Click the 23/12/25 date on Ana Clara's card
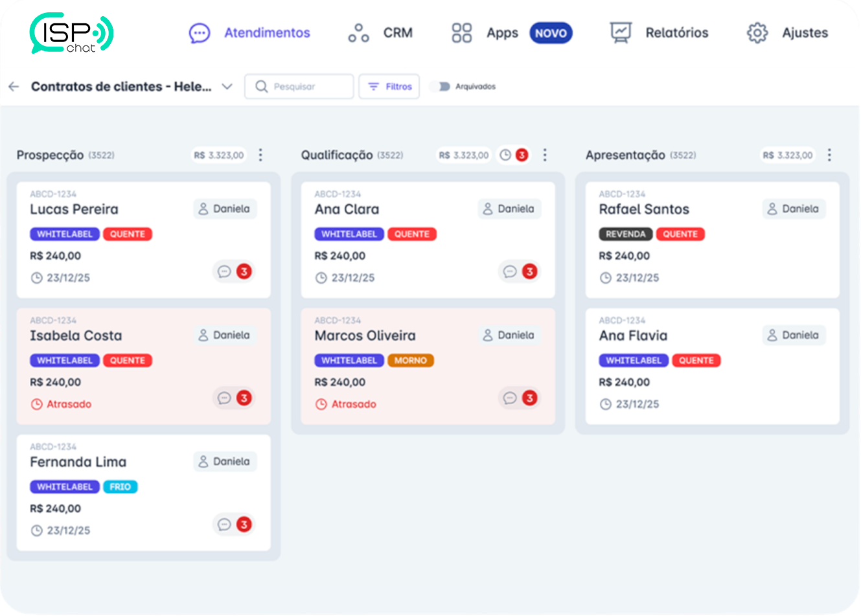This screenshot has height=616, width=861. pos(345,278)
